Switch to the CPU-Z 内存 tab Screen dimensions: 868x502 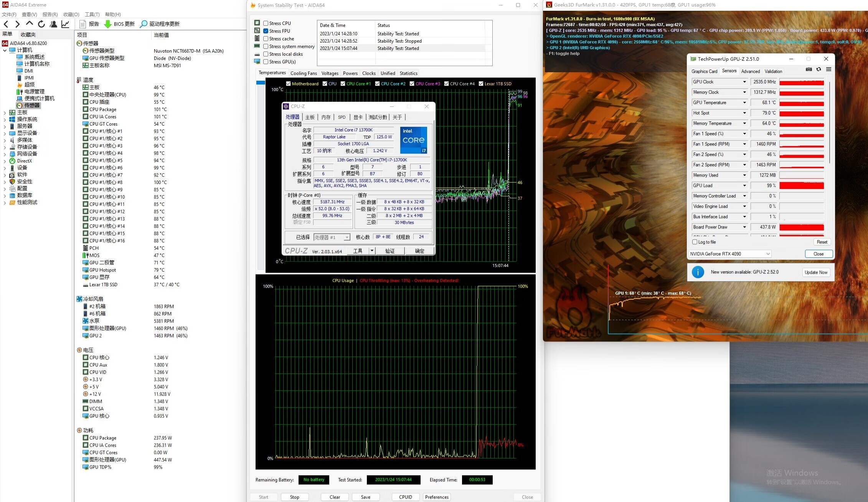click(326, 117)
